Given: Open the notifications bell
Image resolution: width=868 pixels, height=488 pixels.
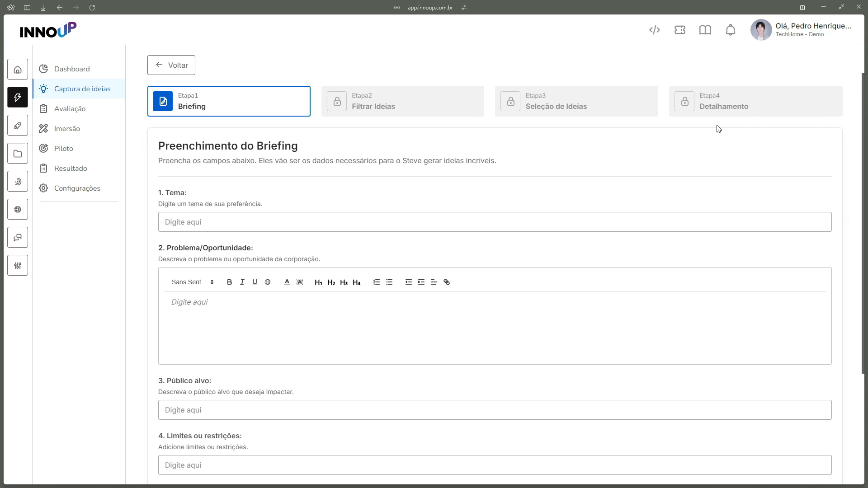Looking at the screenshot, I should 731,30.
